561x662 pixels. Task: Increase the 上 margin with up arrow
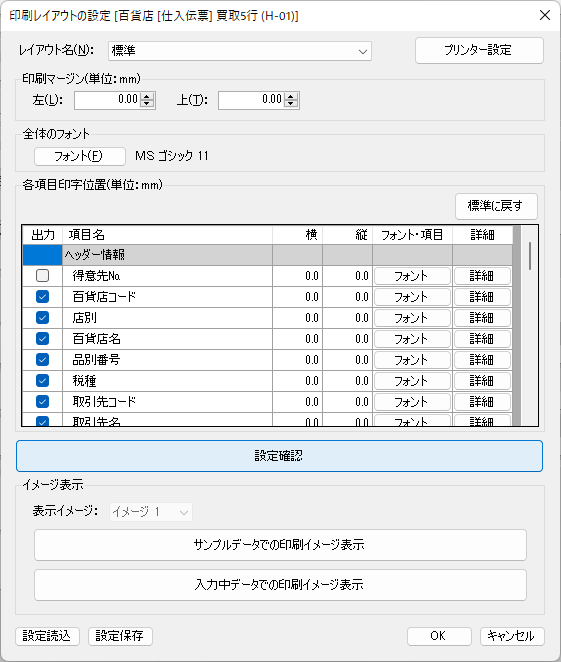click(291, 97)
